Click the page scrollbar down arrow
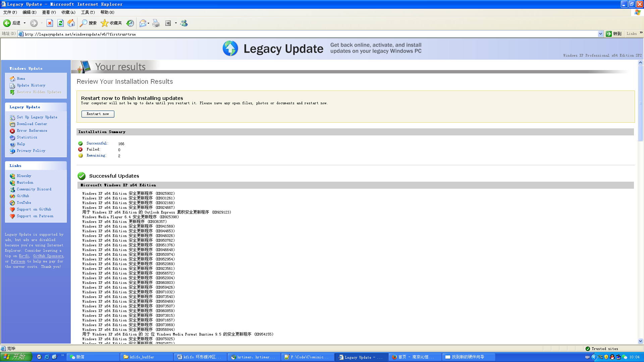This screenshot has width=644, height=362. coord(640,341)
